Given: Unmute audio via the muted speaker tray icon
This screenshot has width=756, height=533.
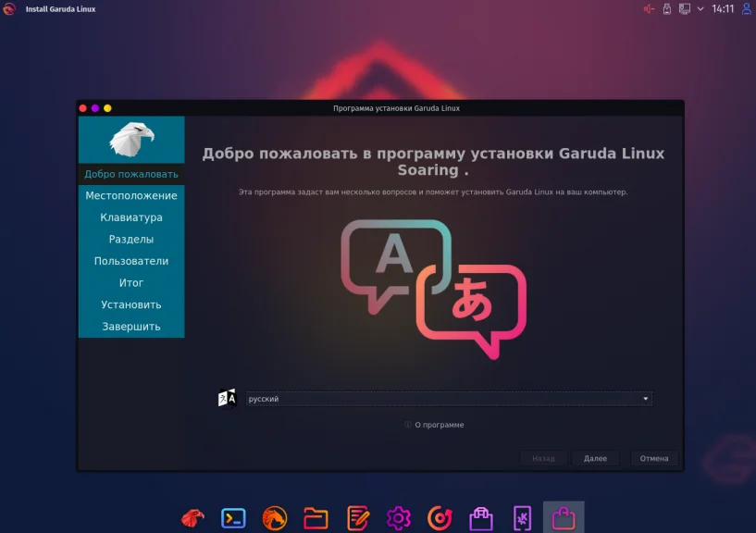Looking at the screenshot, I should 649,8.
